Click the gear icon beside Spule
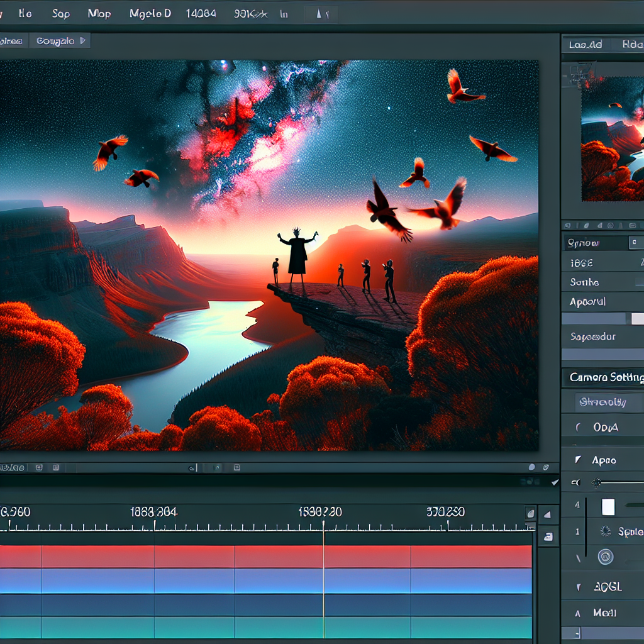Image resolution: width=644 pixels, height=644 pixels. point(606,531)
